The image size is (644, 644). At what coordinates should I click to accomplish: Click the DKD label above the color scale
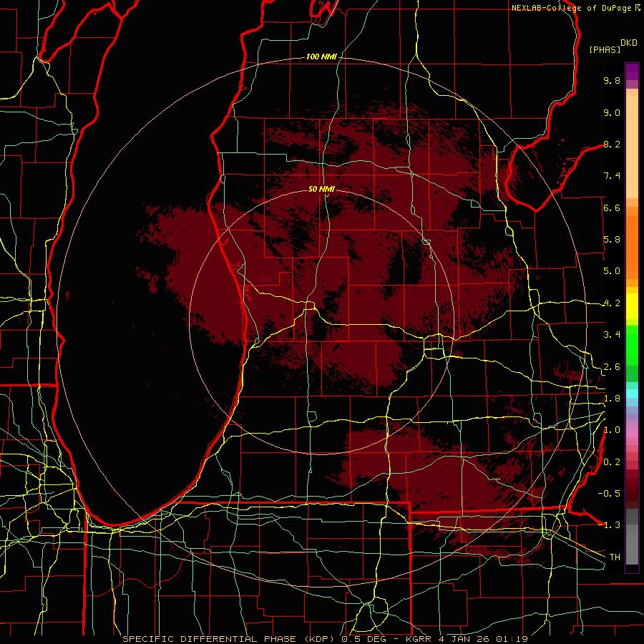(628, 43)
